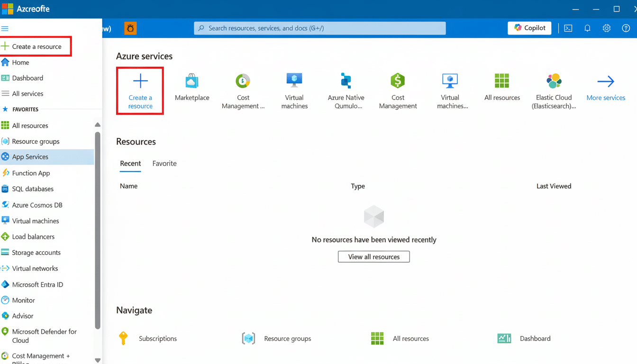
Task: Click the notifications bell icon
Action: tap(587, 28)
